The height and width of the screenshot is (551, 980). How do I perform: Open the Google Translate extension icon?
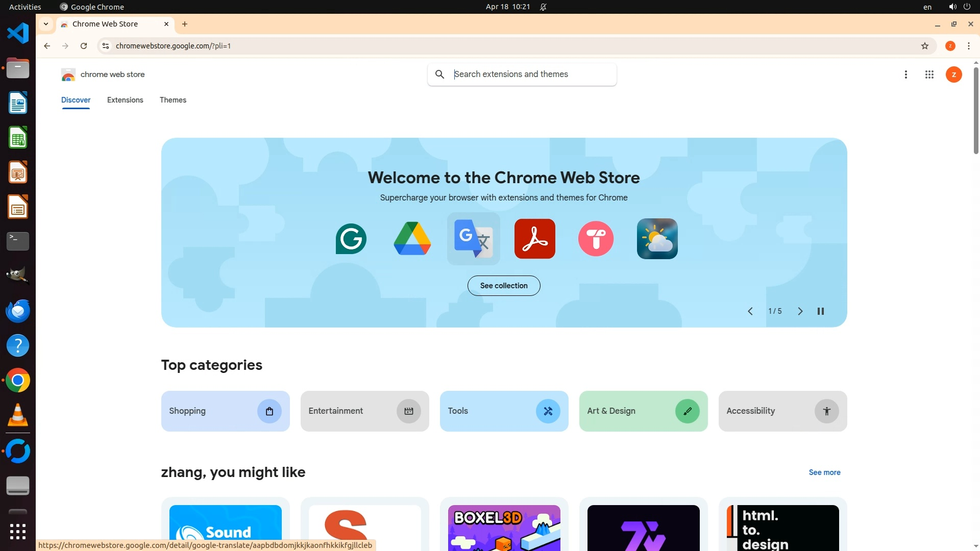(x=473, y=239)
